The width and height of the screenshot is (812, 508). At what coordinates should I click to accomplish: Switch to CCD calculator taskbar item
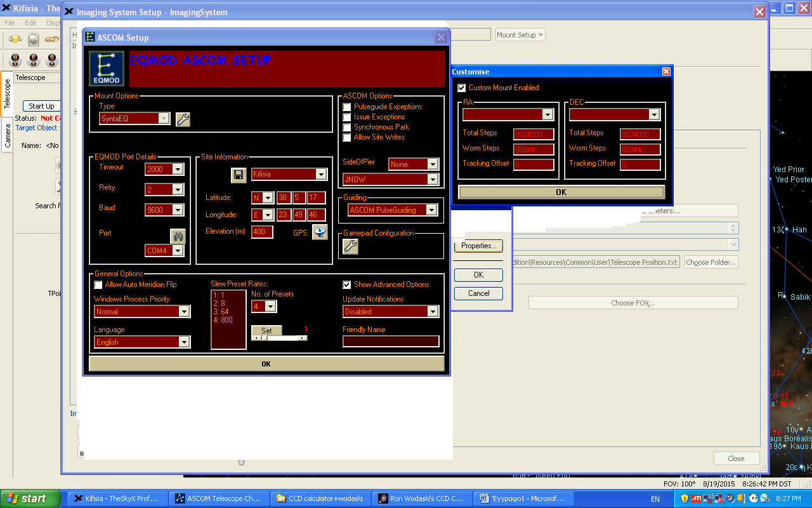(320, 498)
